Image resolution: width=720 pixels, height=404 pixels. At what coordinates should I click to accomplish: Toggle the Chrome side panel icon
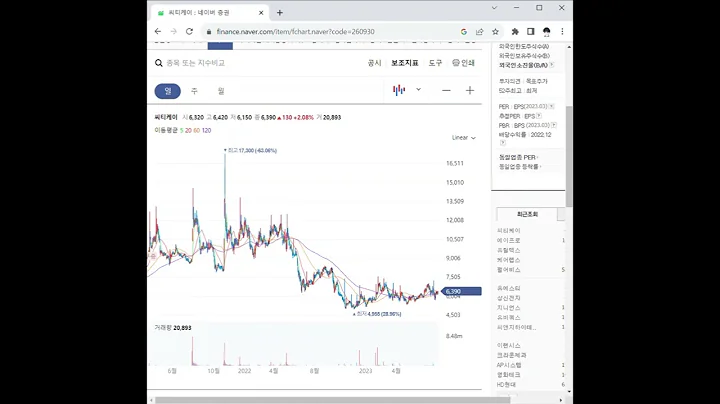click(x=530, y=32)
